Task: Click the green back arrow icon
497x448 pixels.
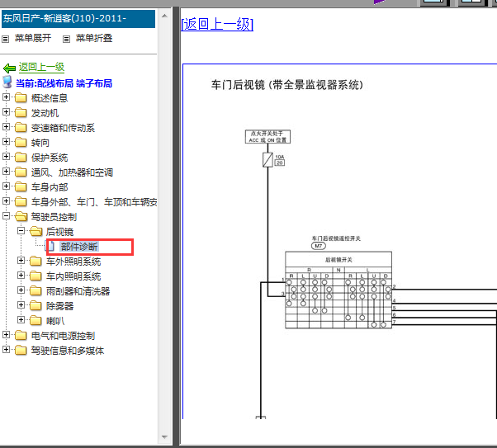Action: point(9,68)
